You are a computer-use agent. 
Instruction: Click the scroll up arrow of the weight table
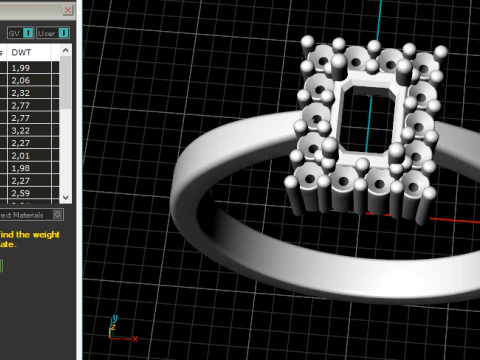point(66,51)
